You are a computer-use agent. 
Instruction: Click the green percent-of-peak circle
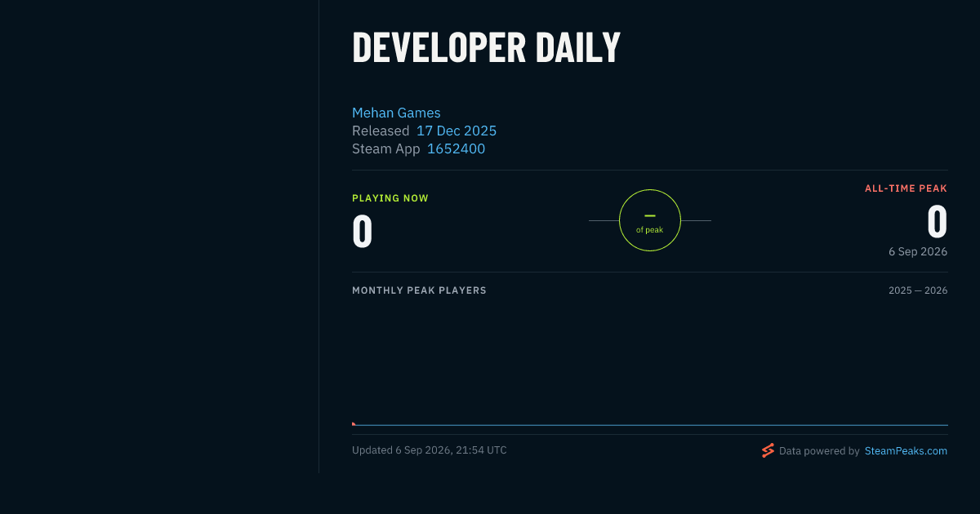pyautogui.click(x=650, y=220)
